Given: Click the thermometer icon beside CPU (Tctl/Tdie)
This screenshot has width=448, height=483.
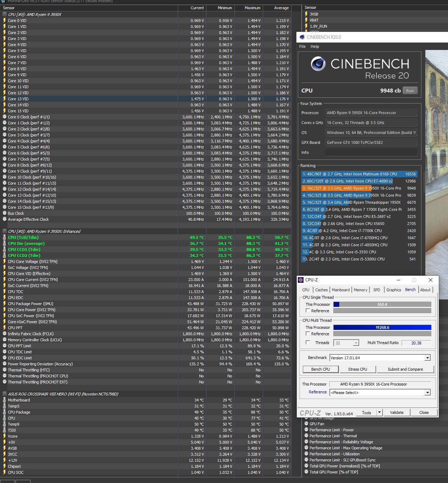Looking at the screenshot, I should [x=5, y=237].
